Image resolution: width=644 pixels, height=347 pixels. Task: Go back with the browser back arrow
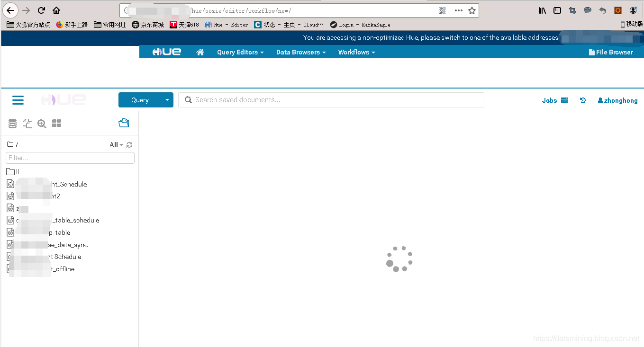(x=10, y=10)
